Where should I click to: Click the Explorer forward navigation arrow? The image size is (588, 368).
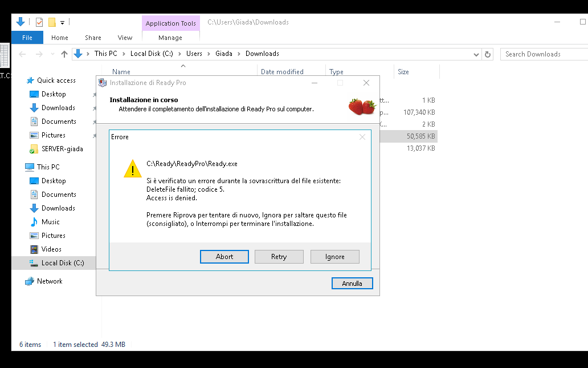(x=39, y=54)
